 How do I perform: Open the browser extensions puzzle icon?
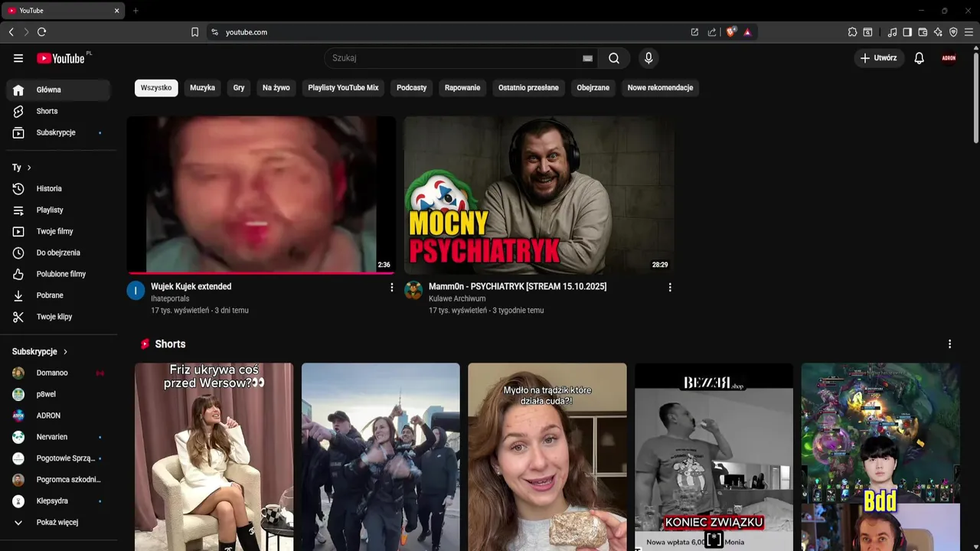tap(852, 32)
